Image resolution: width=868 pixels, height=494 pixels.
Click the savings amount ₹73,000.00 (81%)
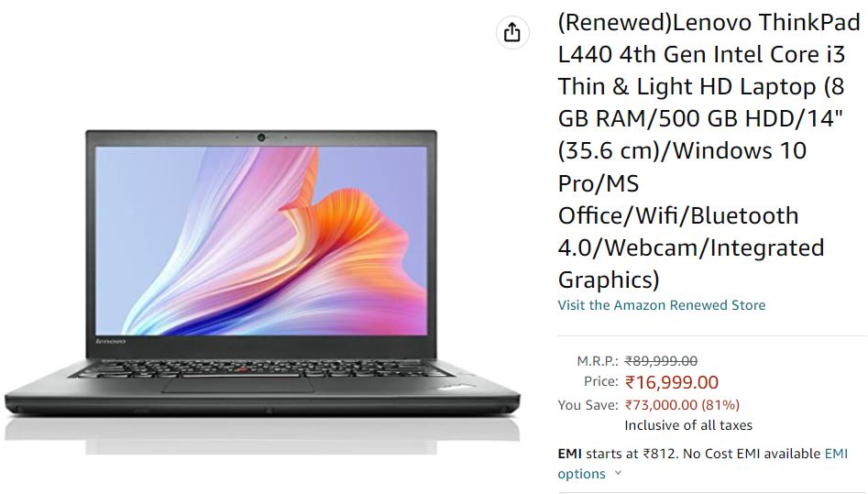[682, 405]
